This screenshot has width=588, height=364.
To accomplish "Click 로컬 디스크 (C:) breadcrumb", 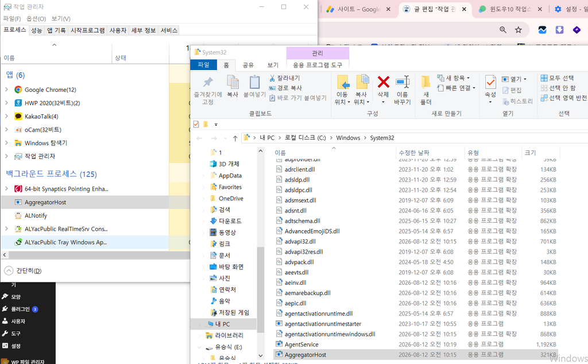I will tap(305, 138).
